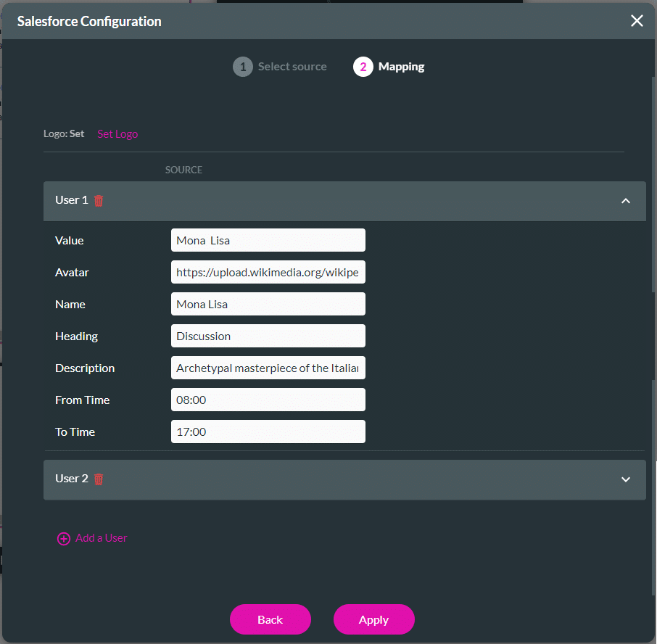
Task: Click the step 1 circle indicator
Action: click(x=243, y=66)
